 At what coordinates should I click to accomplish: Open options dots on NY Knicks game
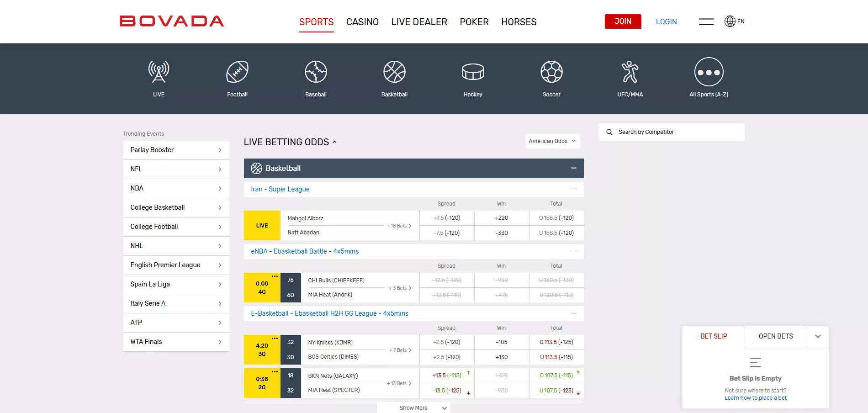(x=275, y=338)
